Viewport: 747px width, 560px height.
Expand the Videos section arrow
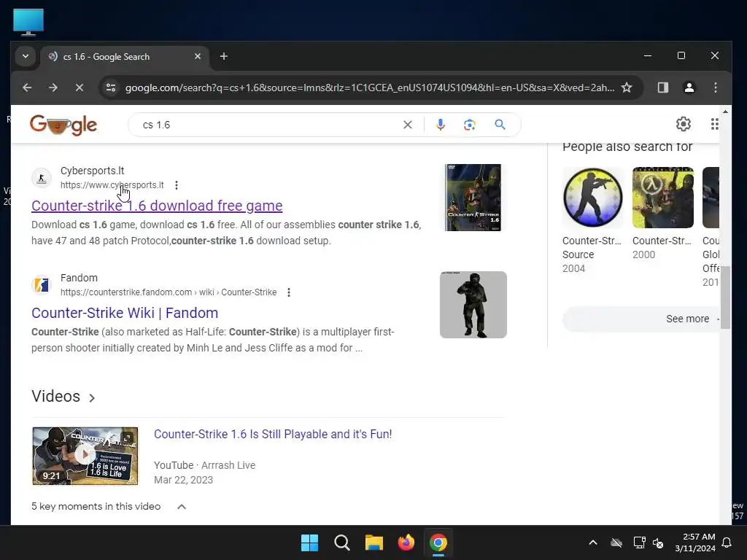92,397
